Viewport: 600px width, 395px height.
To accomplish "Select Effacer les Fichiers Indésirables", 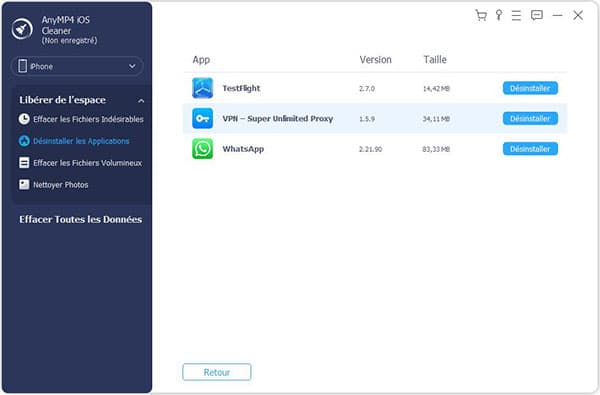I will click(88, 119).
